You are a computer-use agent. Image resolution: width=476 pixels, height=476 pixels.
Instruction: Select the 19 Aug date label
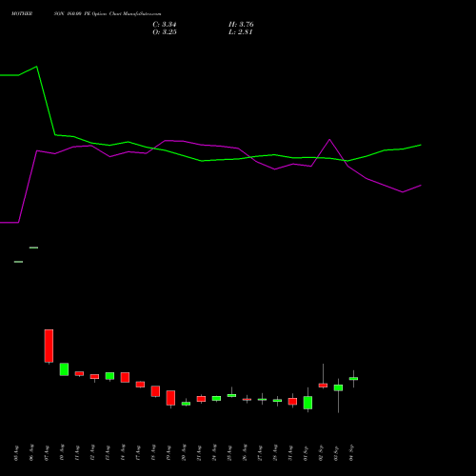[169, 453]
